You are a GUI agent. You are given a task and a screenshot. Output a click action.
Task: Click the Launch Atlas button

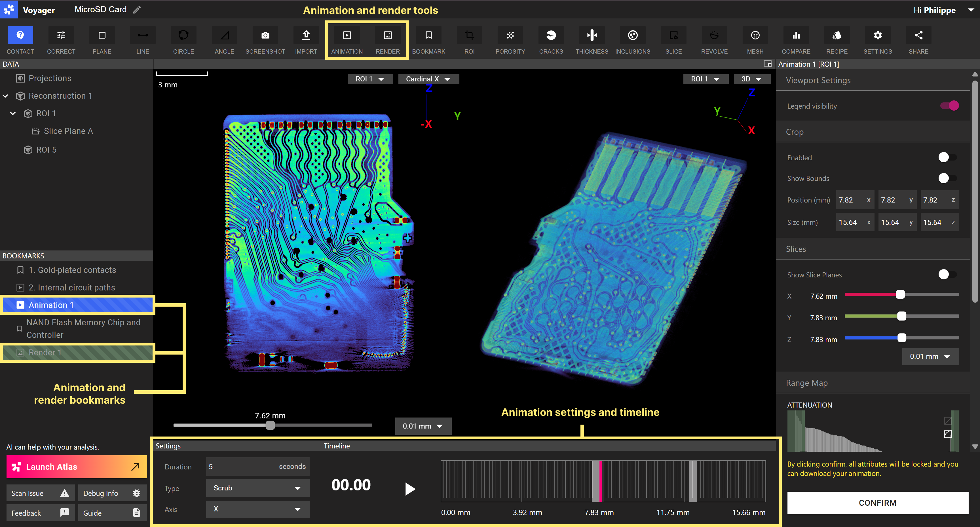coord(76,467)
